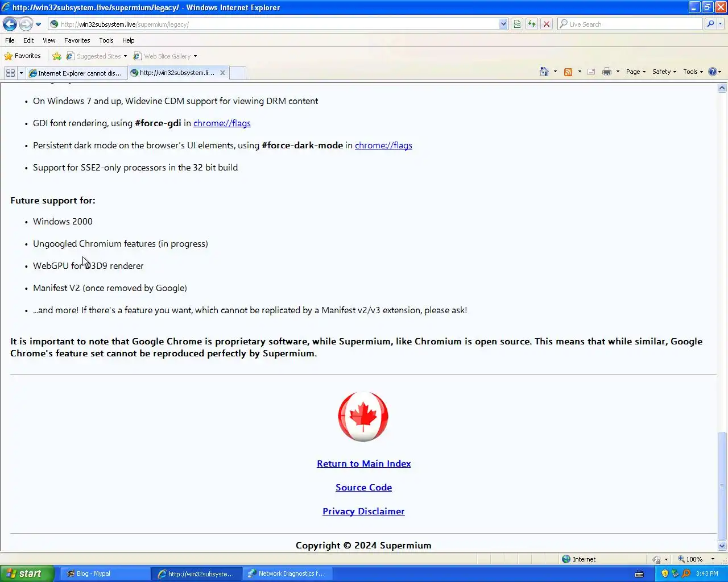Click the vertical scrollbar thumb
This screenshot has width=728, height=582.
pyautogui.click(x=722, y=486)
